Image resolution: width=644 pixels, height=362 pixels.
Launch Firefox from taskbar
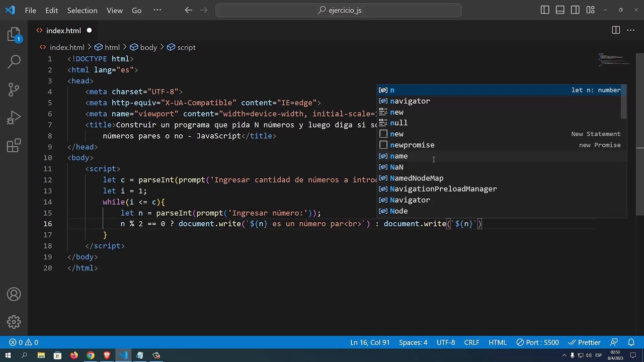pyautogui.click(x=74, y=355)
